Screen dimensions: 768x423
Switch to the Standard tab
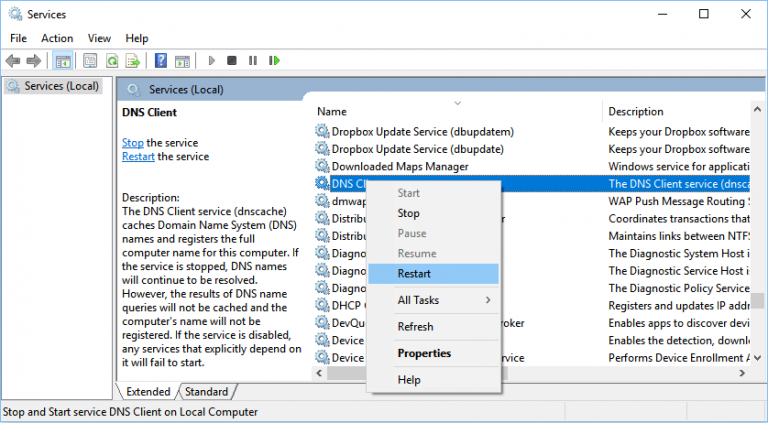pyautogui.click(x=206, y=392)
